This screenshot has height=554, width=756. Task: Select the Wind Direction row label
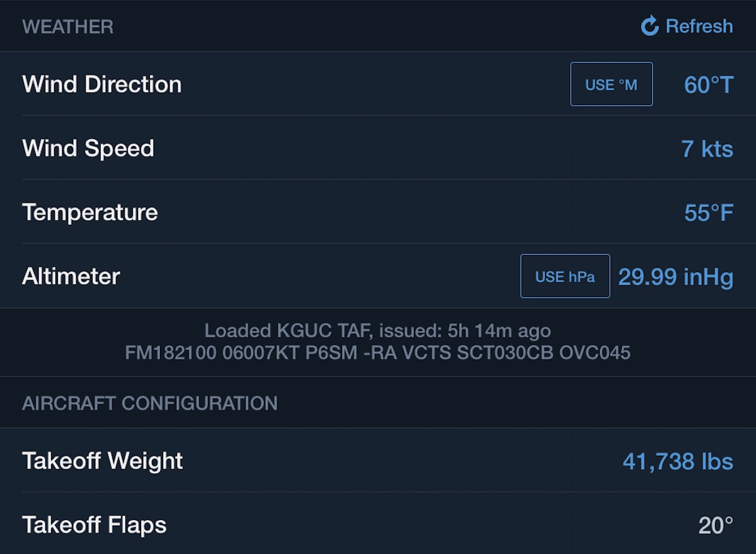pos(102,84)
